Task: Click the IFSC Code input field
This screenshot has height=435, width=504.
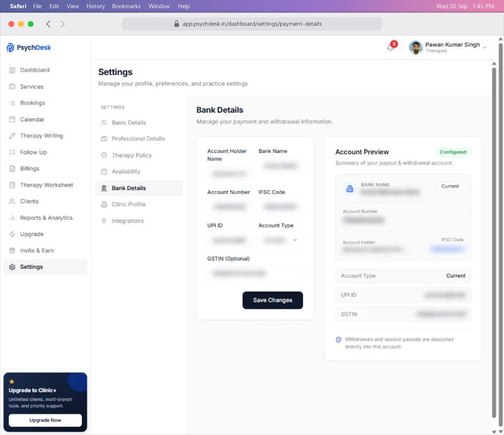Action: click(281, 207)
